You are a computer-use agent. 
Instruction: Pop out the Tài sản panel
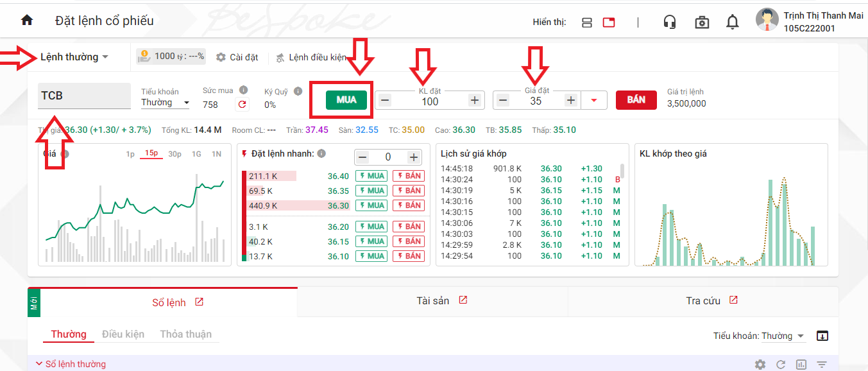click(463, 300)
